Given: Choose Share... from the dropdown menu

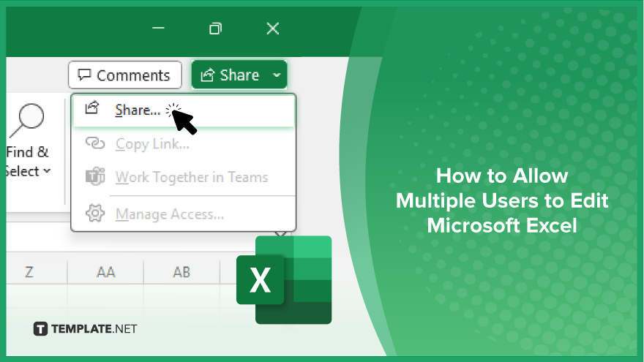Looking at the screenshot, I should [x=184, y=110].
